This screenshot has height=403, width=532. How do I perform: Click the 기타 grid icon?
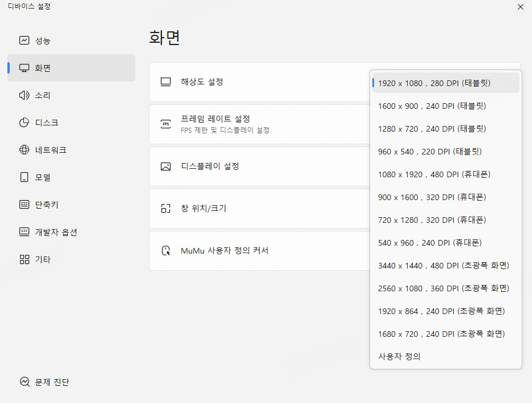coord(24,259)
